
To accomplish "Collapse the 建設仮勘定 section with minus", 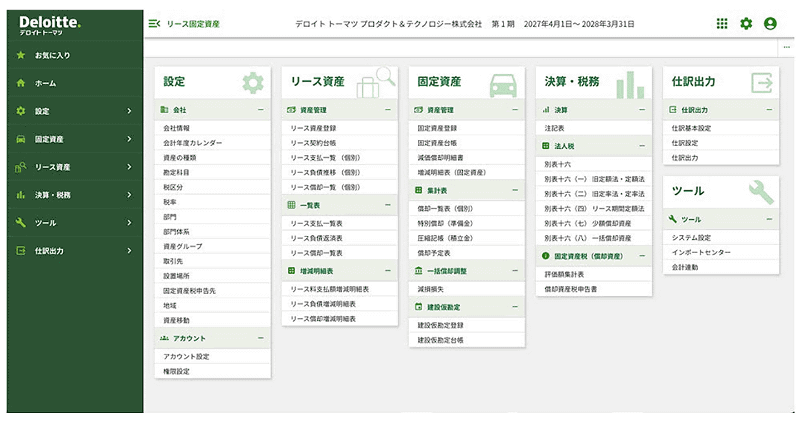I will tap(515, 307).
